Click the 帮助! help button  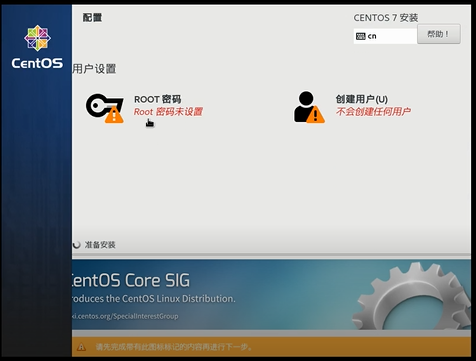[x=439, y=34]
